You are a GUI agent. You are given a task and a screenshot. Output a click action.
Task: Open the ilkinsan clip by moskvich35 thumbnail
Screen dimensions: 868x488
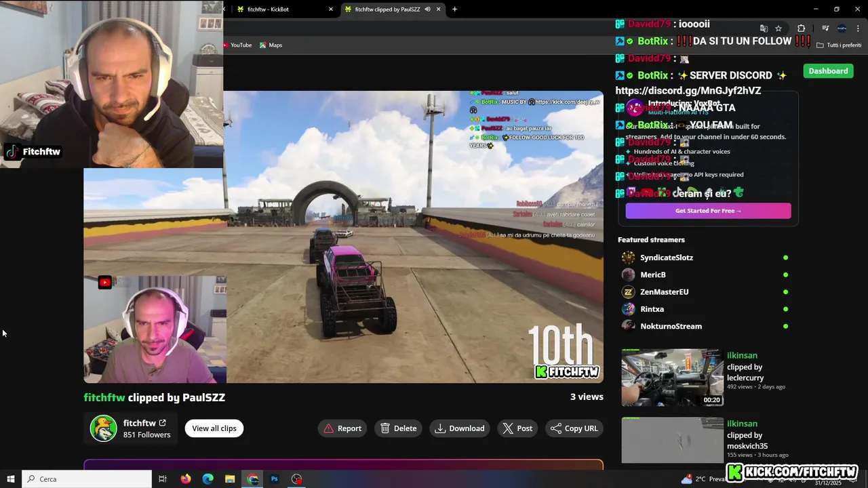[673, 441]
